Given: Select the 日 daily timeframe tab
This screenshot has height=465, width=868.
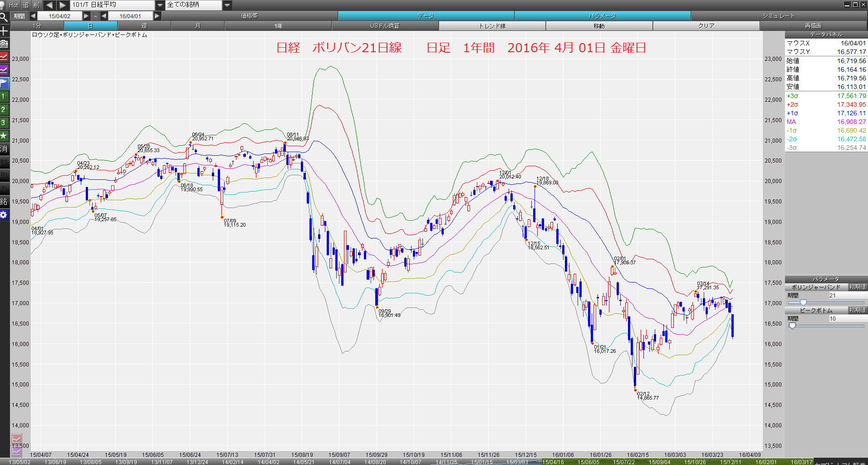Looking at the screenshot, I should [x=90, y=26].
